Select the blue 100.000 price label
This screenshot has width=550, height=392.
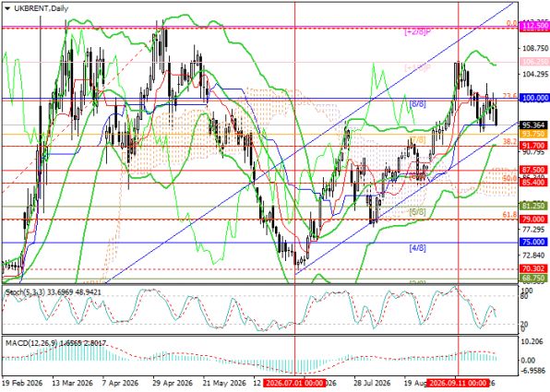click(x=534, y=98)
